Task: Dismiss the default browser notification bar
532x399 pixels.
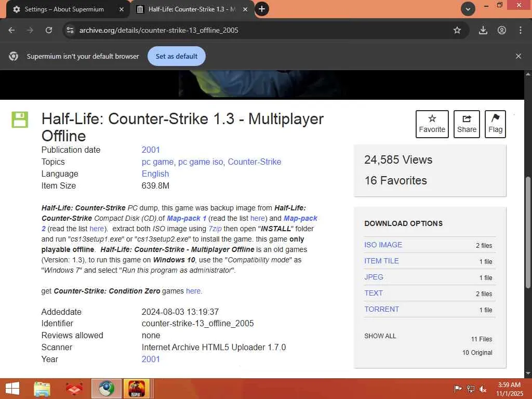Action: point(518,56)
